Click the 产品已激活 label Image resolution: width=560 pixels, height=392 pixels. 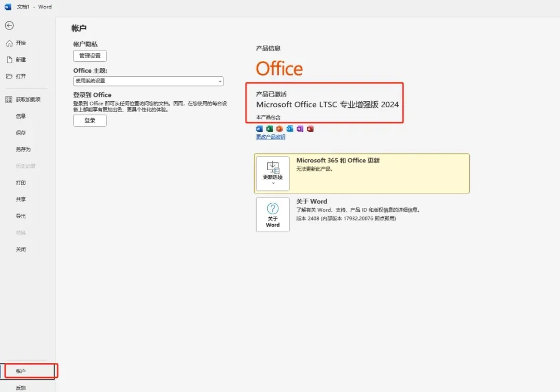tap(271, 94)
